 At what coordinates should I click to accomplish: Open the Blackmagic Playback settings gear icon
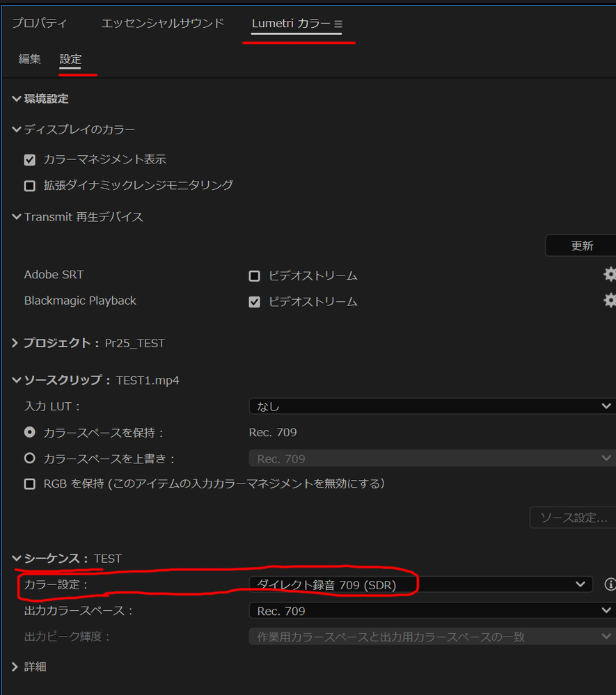pyautogui.click(x=610, y=300)
